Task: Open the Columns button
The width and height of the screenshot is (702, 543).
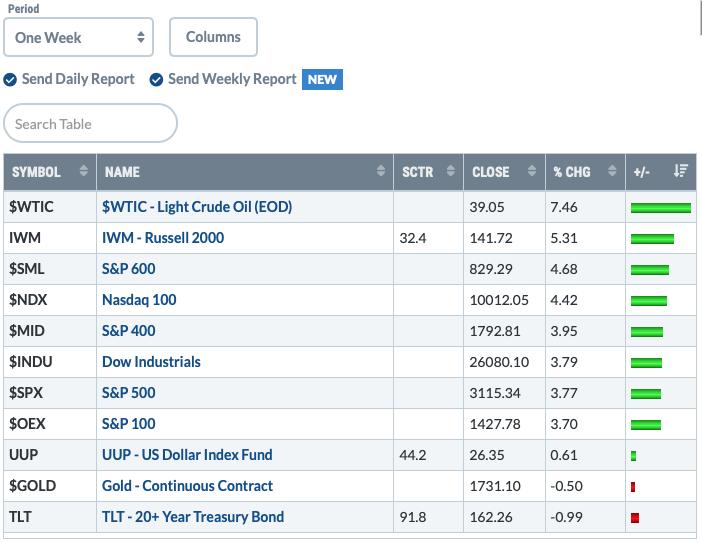Action: [213, 37]
